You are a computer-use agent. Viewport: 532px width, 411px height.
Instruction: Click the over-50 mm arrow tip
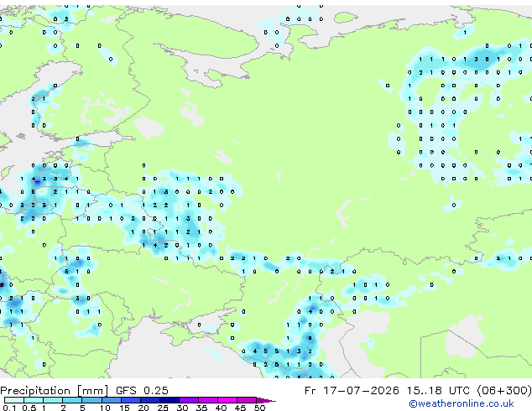(266, 401)
